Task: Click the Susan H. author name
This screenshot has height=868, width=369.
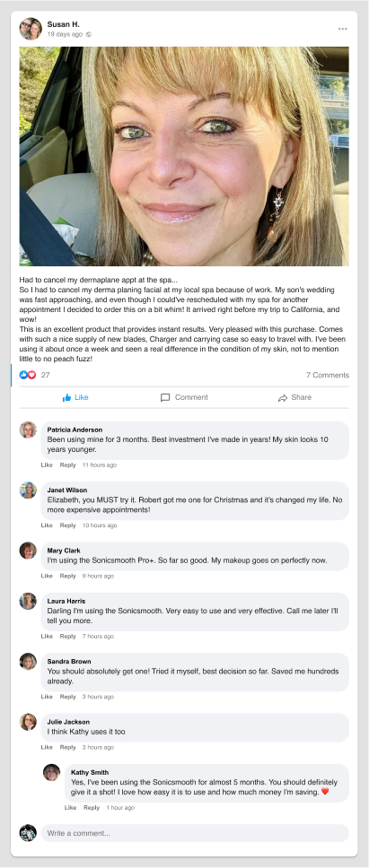Action: click(63, 24)
